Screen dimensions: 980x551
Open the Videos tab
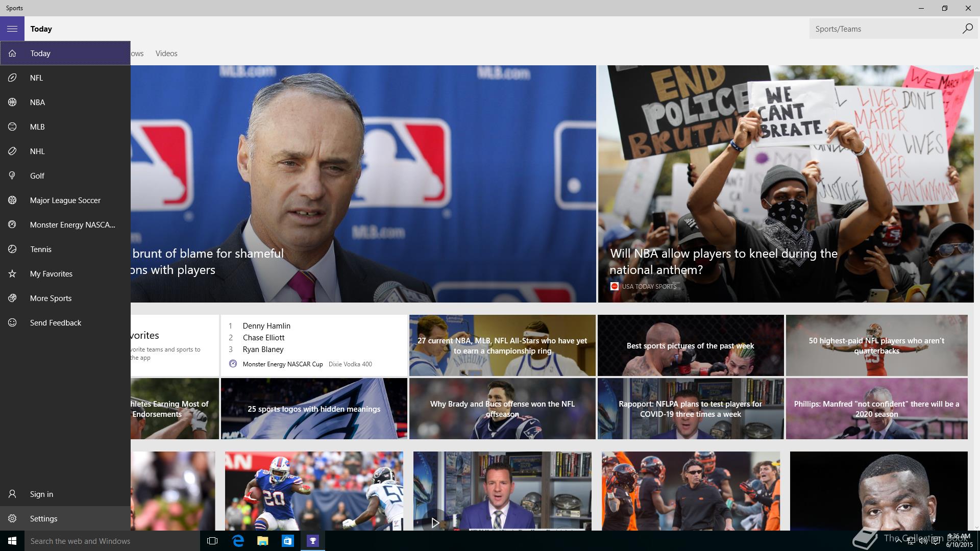[166, 53]
